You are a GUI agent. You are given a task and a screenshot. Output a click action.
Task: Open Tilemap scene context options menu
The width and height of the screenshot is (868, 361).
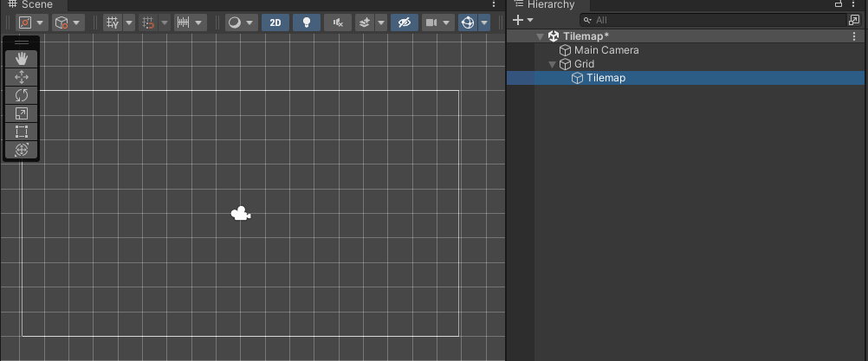point(856,36)
